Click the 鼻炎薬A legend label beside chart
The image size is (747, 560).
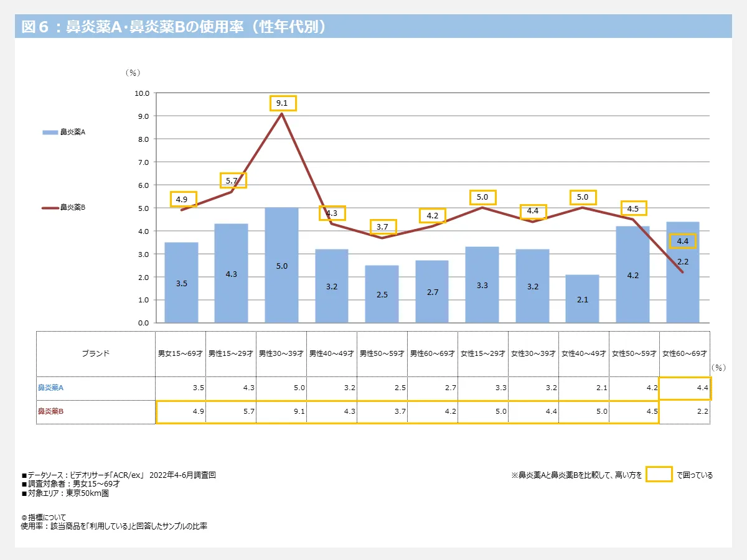(73, 132)
